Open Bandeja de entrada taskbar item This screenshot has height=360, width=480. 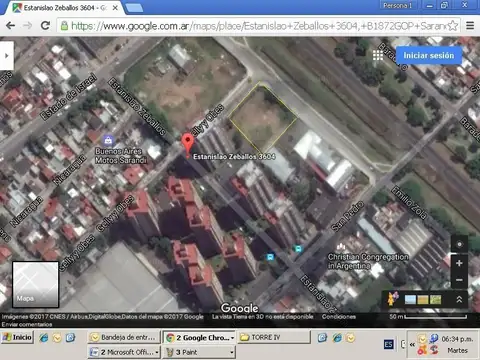(124, 337)
